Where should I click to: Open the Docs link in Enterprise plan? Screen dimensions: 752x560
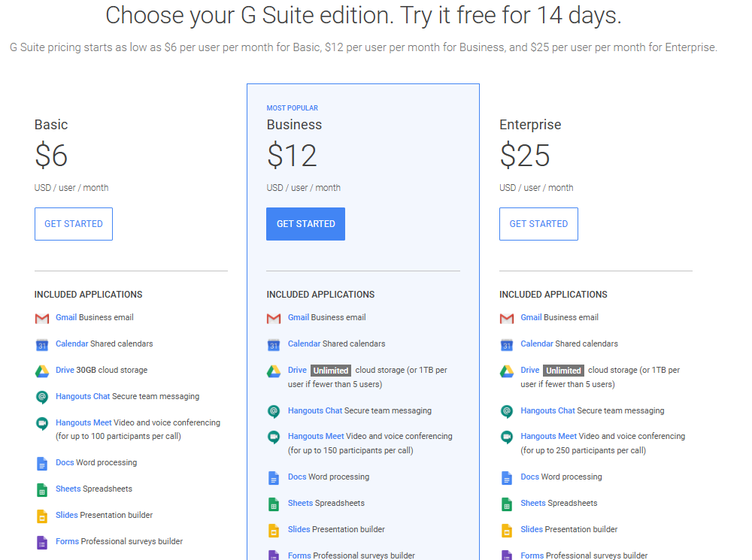click(x=529, y=477)
